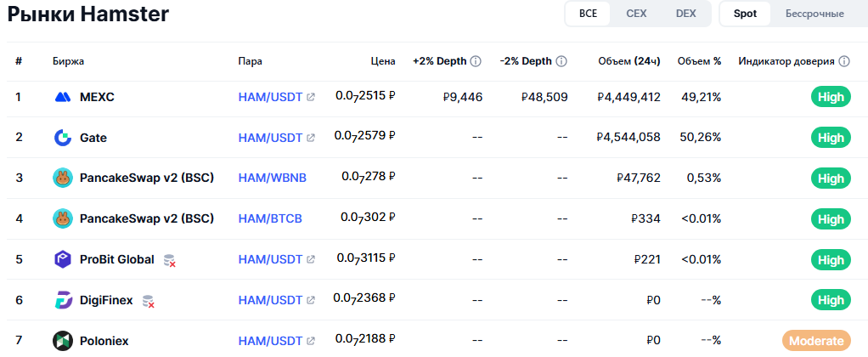Select the Spot markets tab

pos(745,14)
